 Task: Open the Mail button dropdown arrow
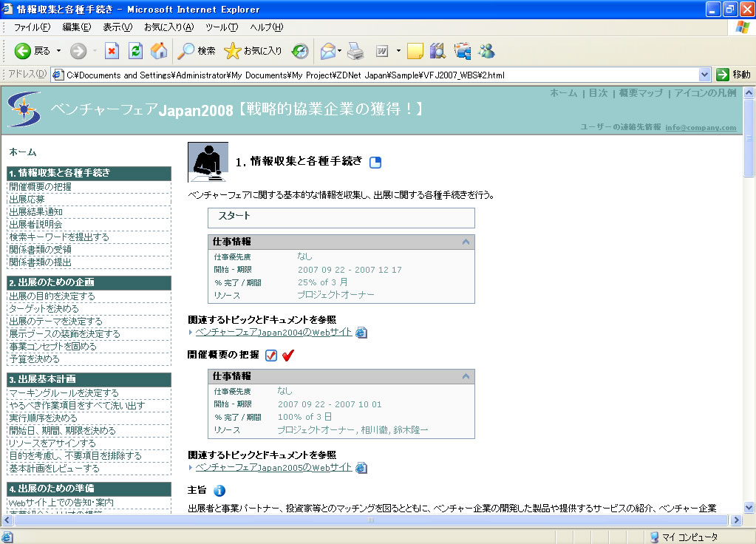click(x=339, y=51)
